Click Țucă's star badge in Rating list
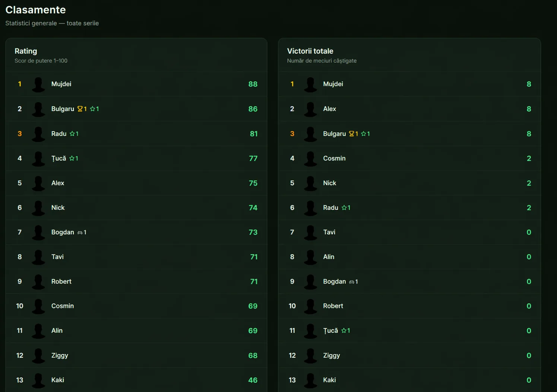 [72, 158]
